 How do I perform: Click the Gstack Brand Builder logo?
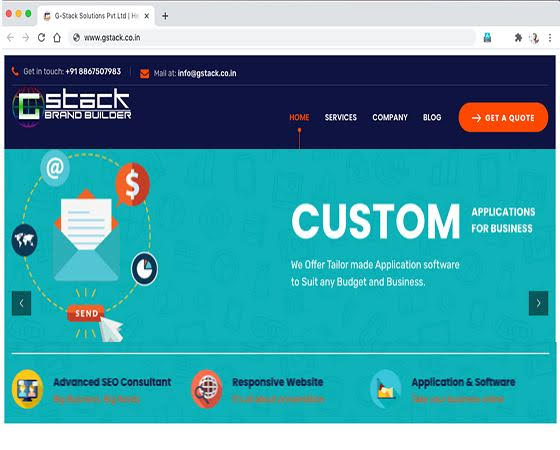[x=72, y=107]
